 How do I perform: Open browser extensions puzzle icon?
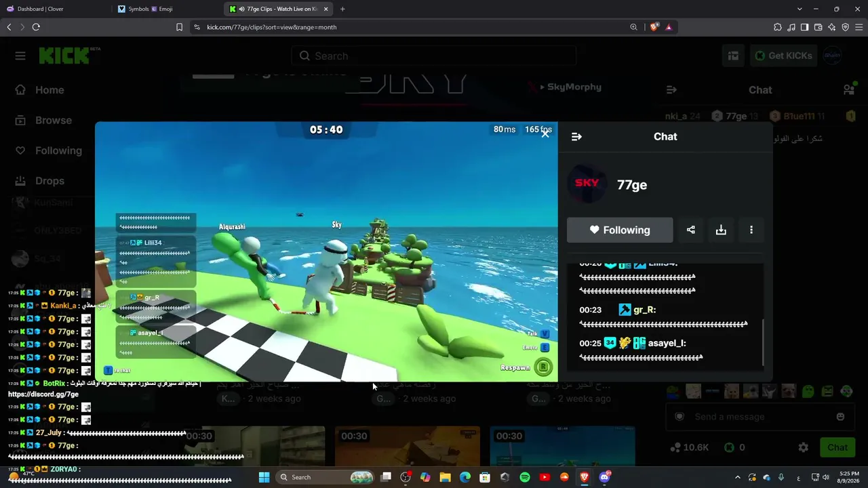pos(777,27)
